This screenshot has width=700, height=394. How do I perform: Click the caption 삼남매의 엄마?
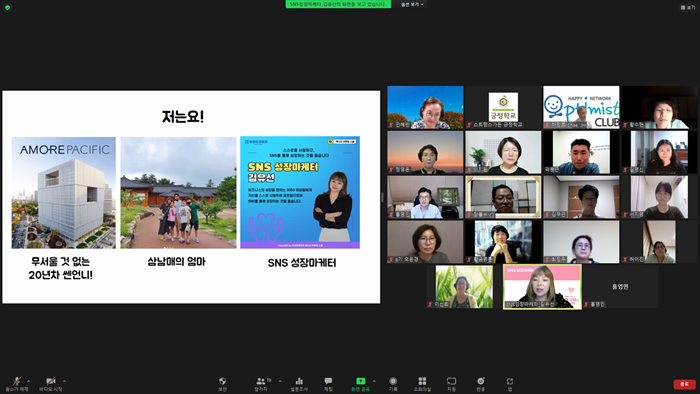176,261
